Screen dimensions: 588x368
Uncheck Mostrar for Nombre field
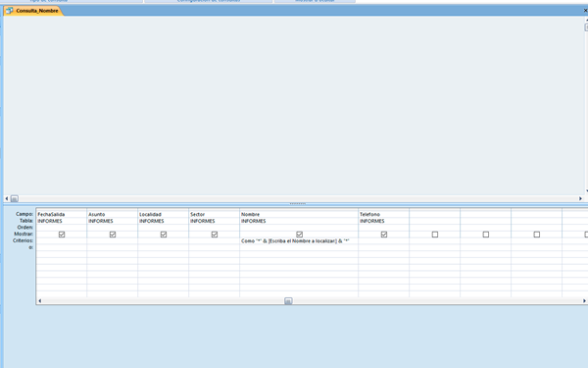tap(299, 235)
